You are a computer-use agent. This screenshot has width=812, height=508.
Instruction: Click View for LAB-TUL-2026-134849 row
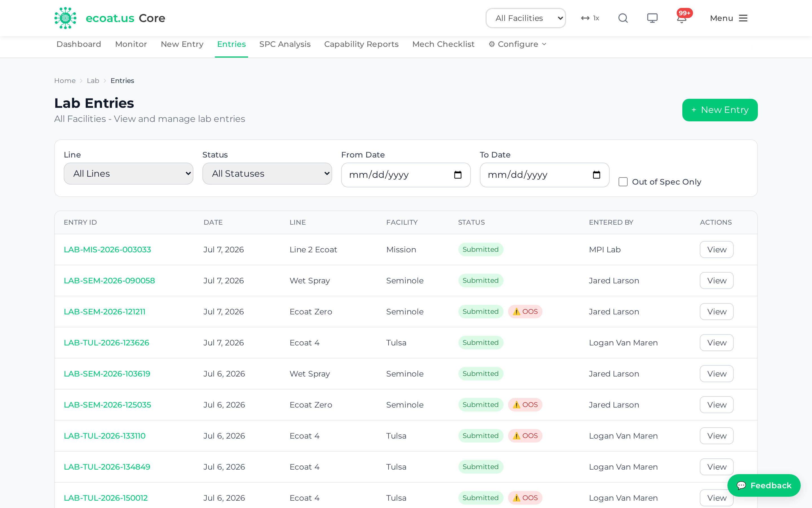point(716,467)
